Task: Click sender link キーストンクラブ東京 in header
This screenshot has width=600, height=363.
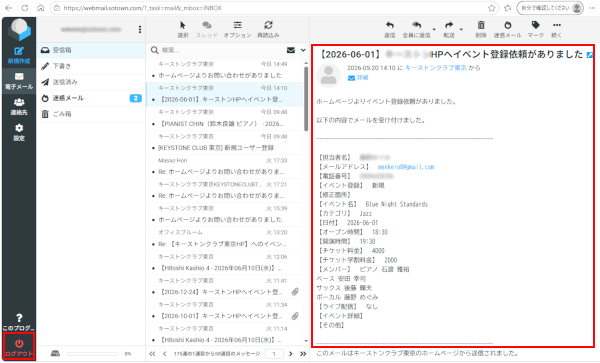Action: point(435,68)
